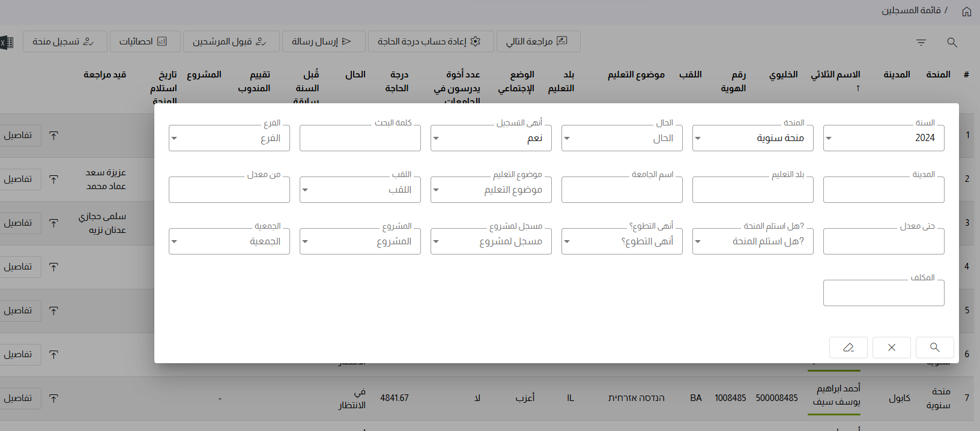Open the filter lines icon in toolbar

point(921,43)
